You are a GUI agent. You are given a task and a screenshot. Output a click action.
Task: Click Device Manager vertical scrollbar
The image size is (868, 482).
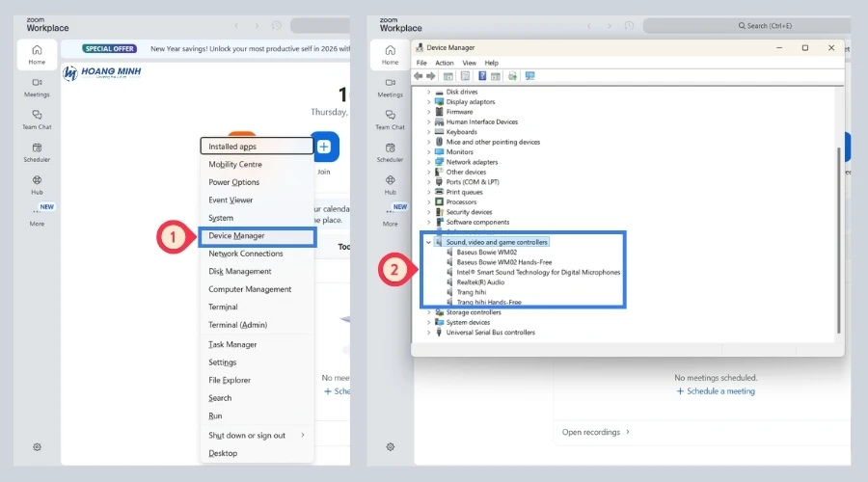(839, 241)
